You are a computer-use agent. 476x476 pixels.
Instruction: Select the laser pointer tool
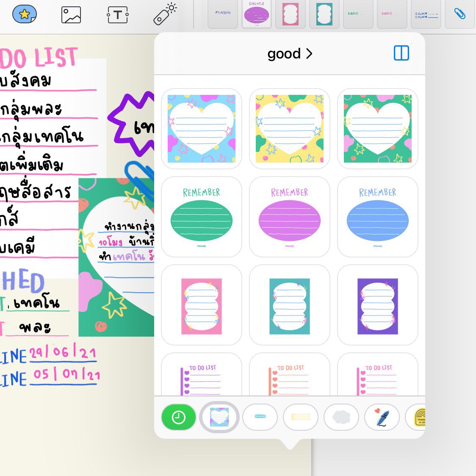pos(165,14)
